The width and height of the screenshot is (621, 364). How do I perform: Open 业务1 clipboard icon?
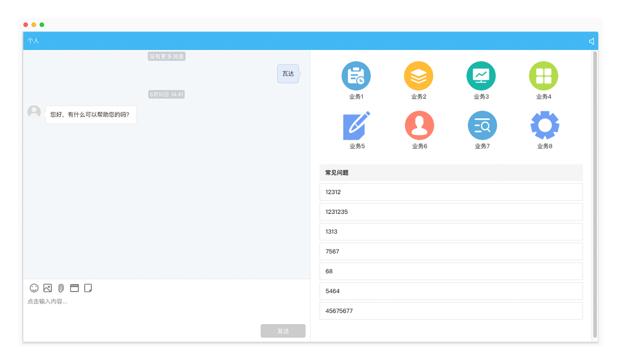(356, 76)
